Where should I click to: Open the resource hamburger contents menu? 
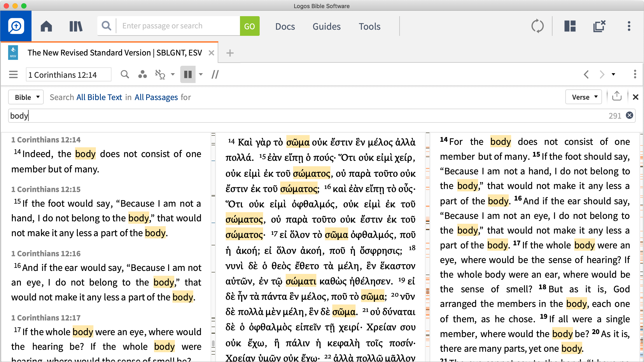pyautogui.click(x=13, y=74)
